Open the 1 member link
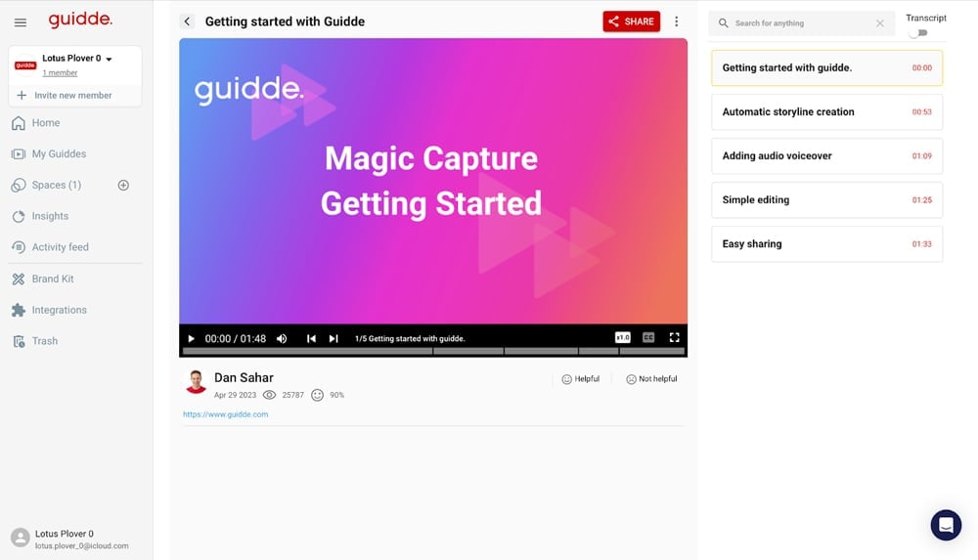 coord(60,73)
